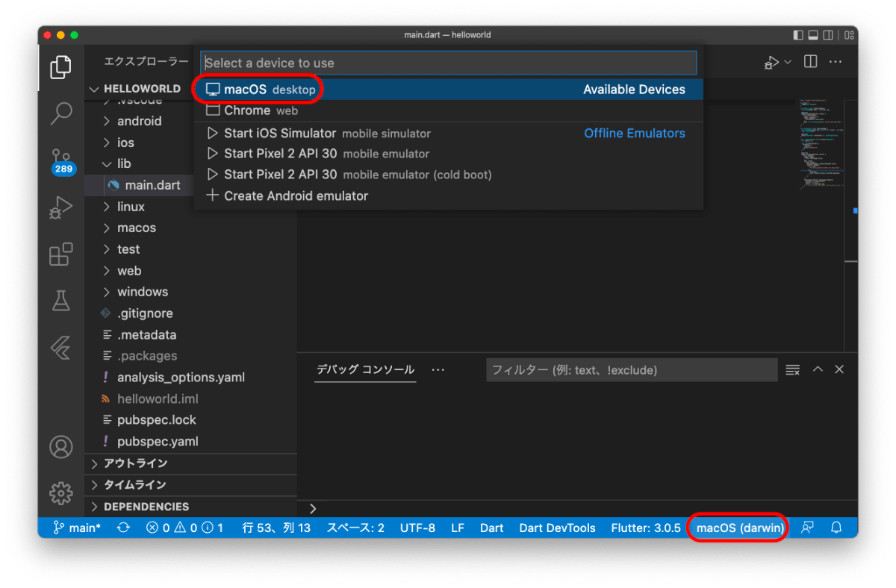Expand the web folder
The image size is (896, 588).
pos(190,271)
